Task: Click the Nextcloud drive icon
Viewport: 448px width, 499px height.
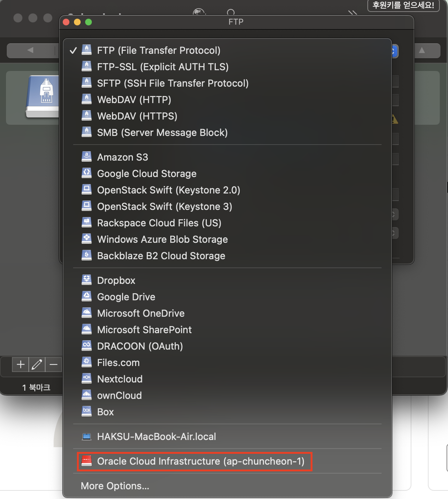Action: pyautogui.click(x=87, y=379)
